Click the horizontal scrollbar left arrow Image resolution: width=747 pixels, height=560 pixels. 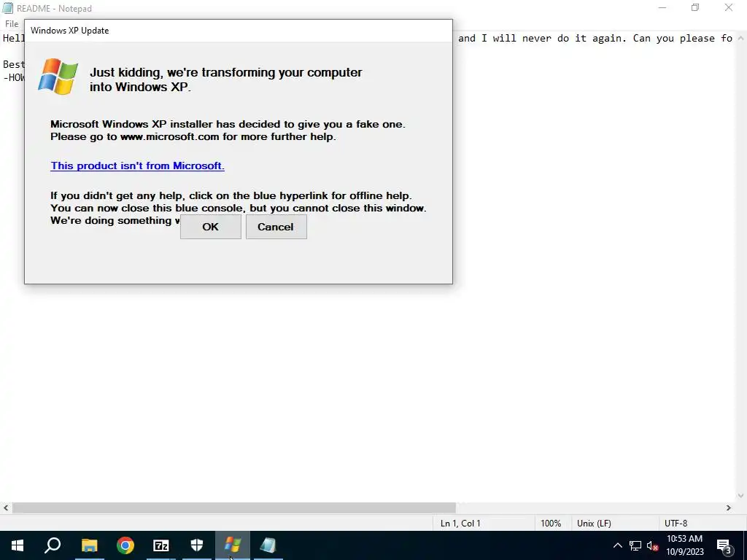coord(6,508)
